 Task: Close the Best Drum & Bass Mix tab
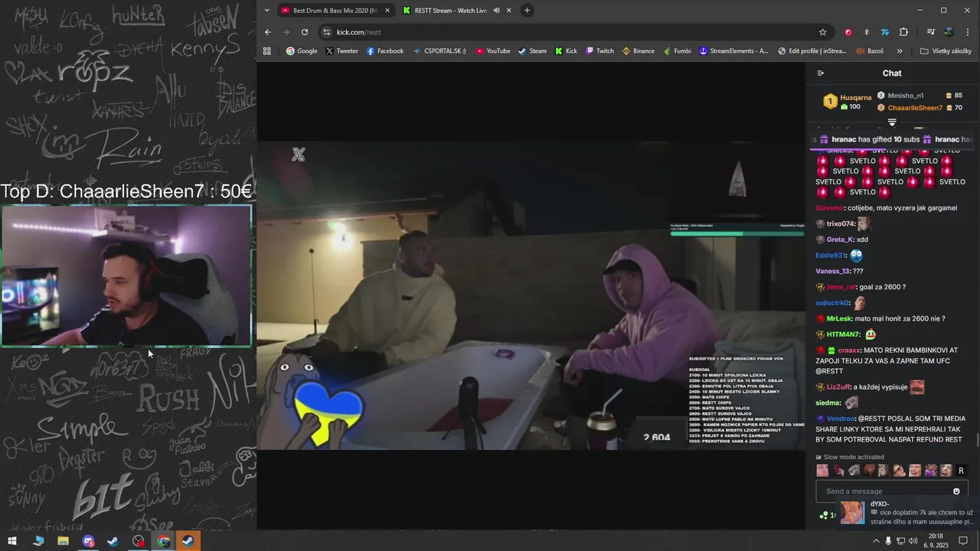[387, 11]
